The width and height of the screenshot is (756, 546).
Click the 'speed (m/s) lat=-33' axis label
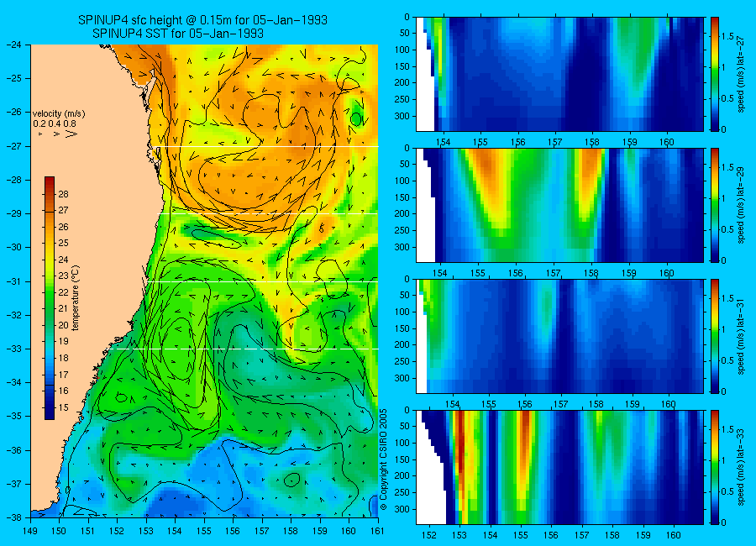(x=742, y=467)
